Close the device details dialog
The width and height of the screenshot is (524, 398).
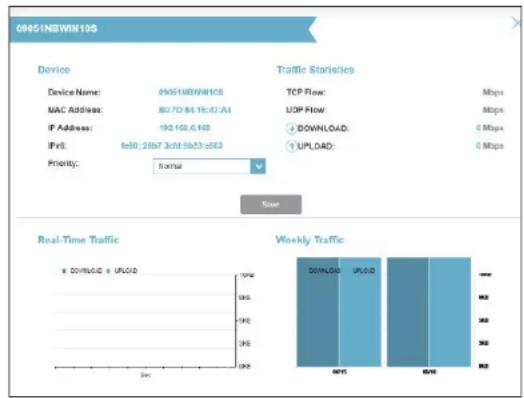(516, 23)
